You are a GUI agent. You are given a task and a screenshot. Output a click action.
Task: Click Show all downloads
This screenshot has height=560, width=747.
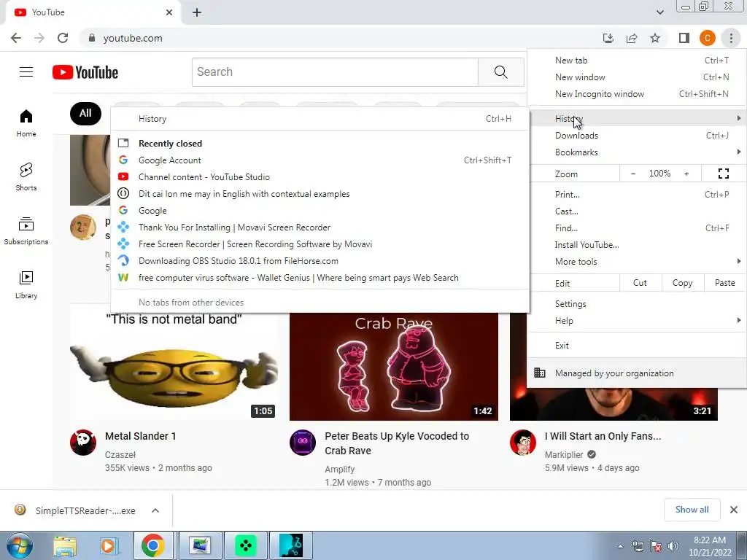click(692, 510)
